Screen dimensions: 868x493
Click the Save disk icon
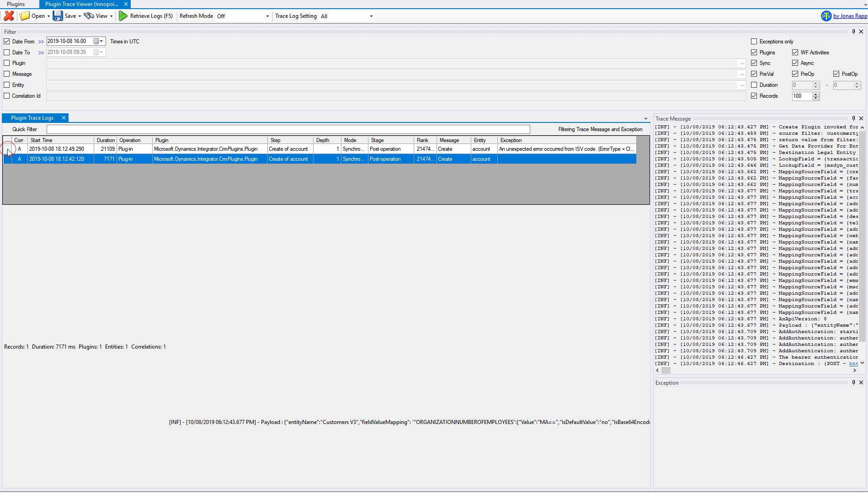58,16
